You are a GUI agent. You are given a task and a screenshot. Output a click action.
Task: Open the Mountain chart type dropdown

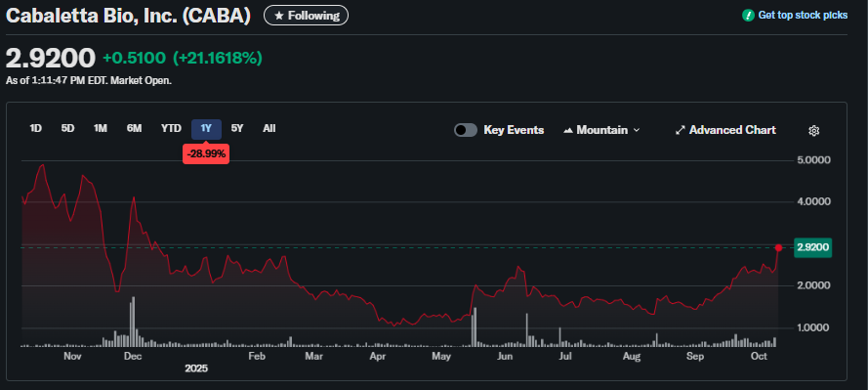point(601,130)
